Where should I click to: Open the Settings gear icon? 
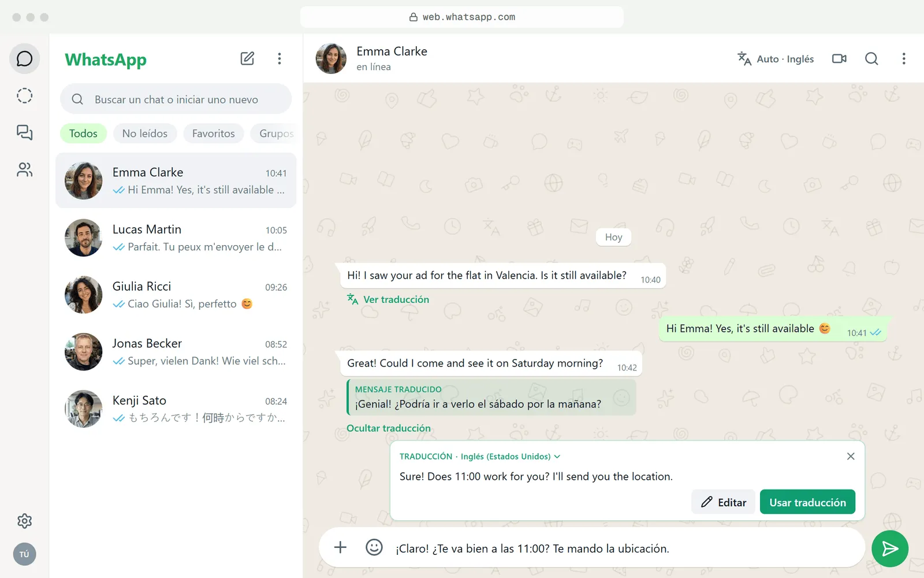click(x=24, y=521)
